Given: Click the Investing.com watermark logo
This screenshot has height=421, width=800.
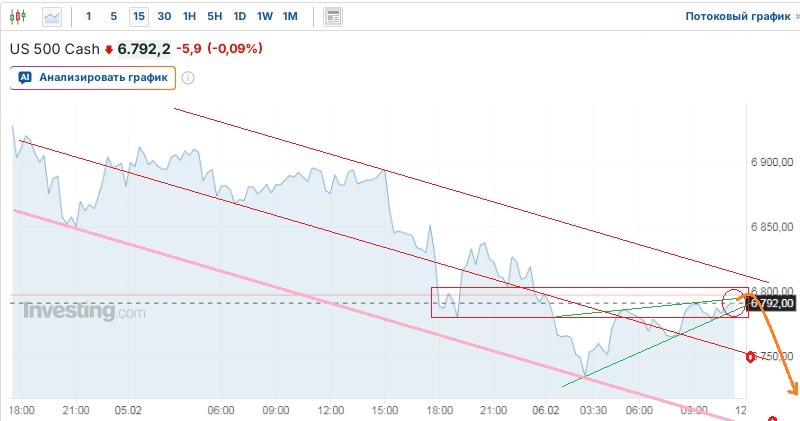Looking at the screenshot, I should tap(84, 312).
